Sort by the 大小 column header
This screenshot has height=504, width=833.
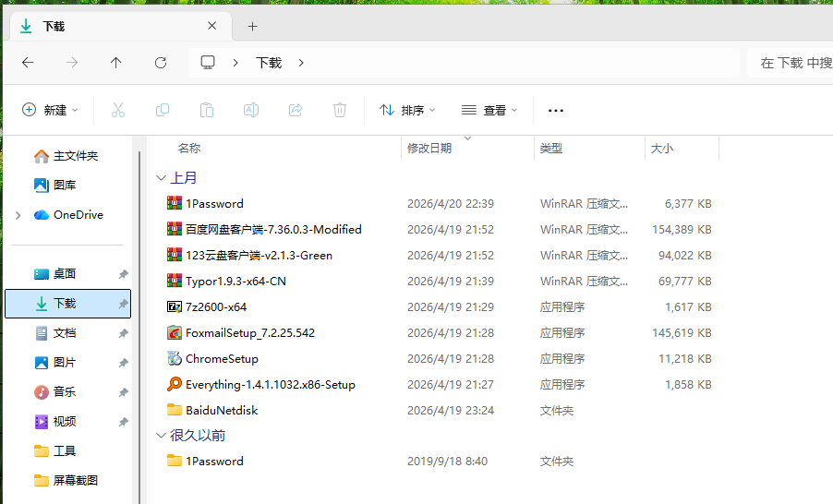click(x=662, y=149)
